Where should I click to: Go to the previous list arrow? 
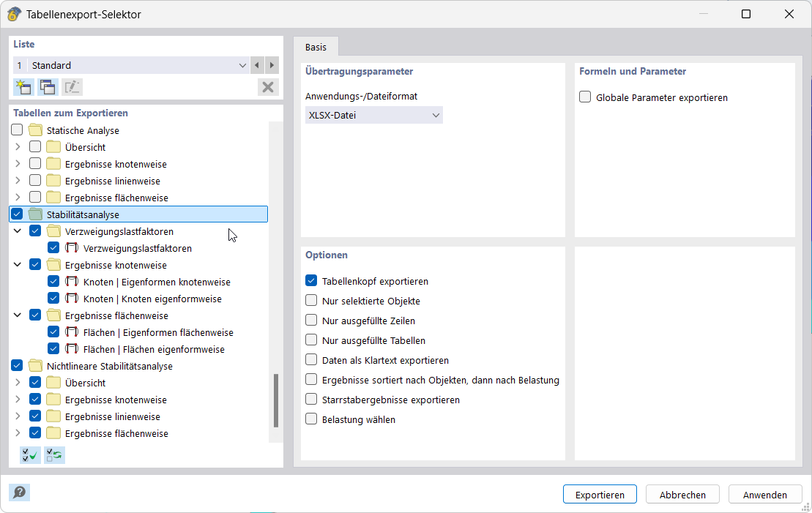point(257,65)
